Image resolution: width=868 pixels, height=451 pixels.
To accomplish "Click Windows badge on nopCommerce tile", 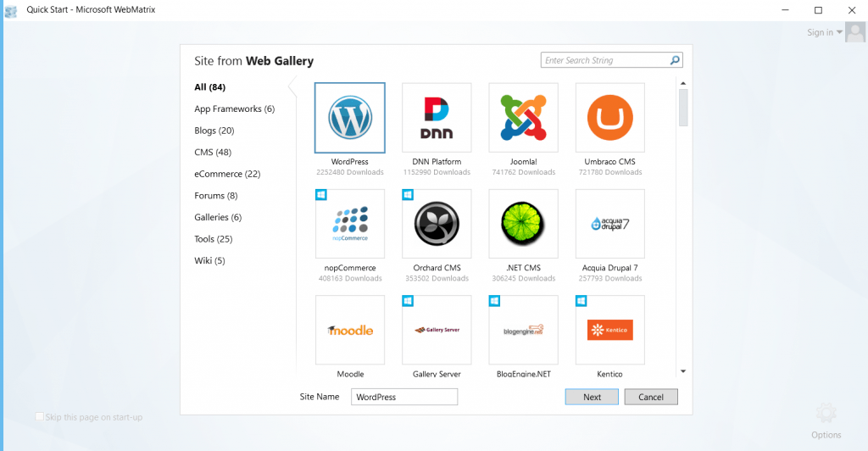I will pos(321,195).
